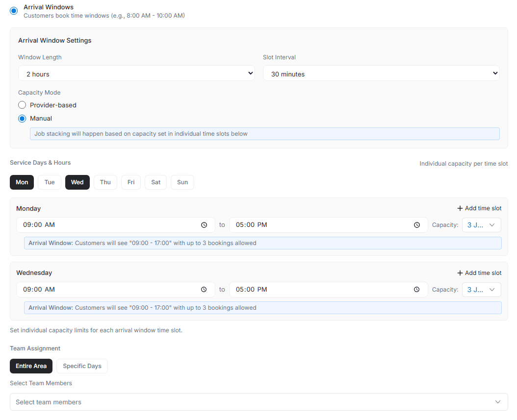Open the Slot Interval dropdown
517x420 pixels.
pyautogui.click(x=381, y=74)
